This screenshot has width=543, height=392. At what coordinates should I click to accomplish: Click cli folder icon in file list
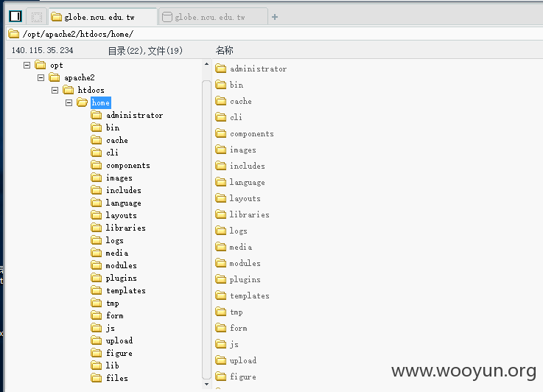tap(220, 117)
